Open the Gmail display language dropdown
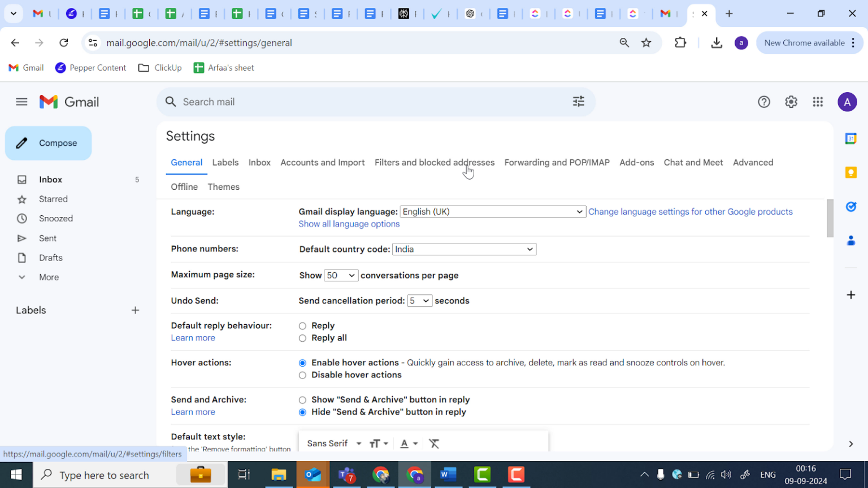Viewport: 868px width, 488px height. (x=492, y=211)
